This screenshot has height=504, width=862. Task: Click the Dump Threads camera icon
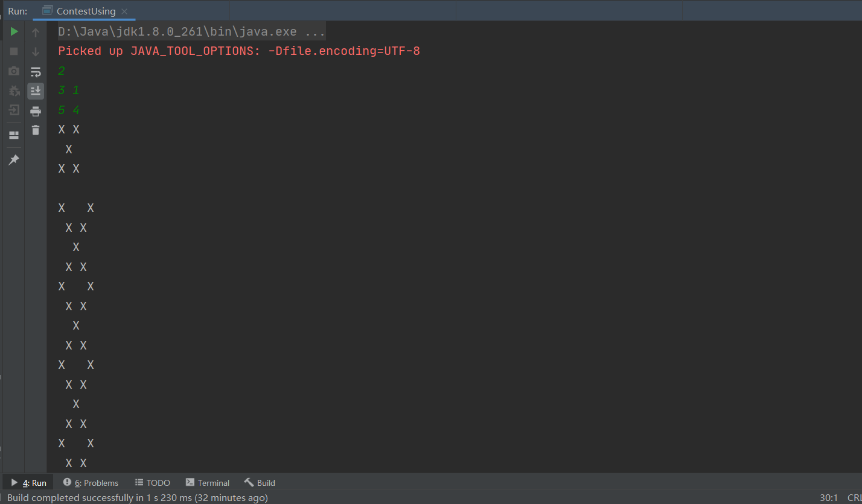point(14,71)
